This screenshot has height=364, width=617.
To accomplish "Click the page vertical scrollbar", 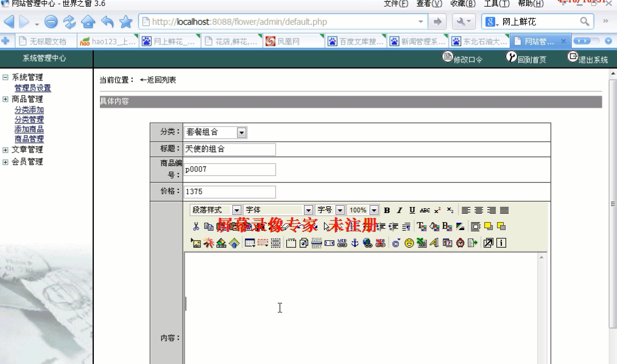I will tap(613, 203).
